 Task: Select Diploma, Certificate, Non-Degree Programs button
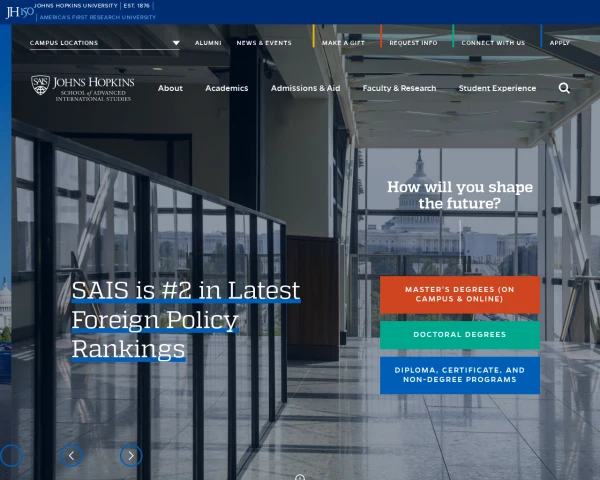(460, 375)
